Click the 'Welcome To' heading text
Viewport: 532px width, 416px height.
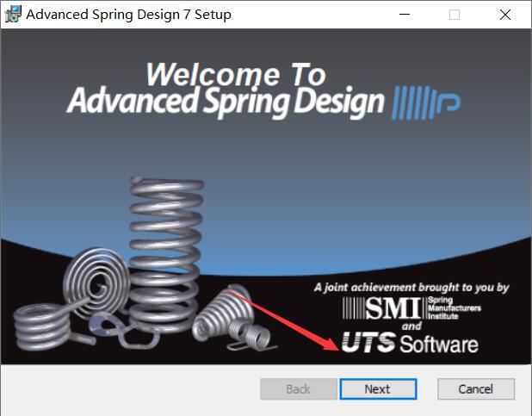pyautogui.click(x=236, y=74)
